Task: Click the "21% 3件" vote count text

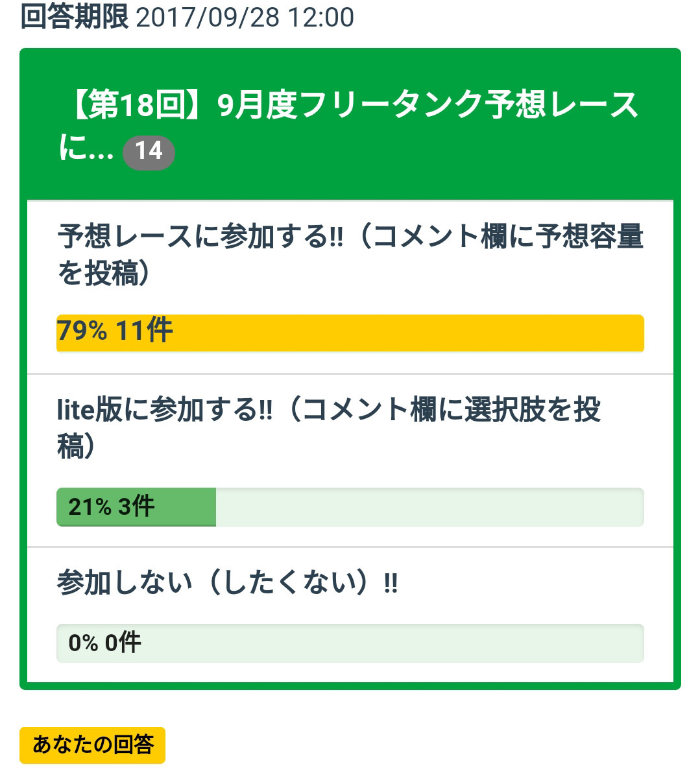Action: pyautogui.click(x=111, y=506)
